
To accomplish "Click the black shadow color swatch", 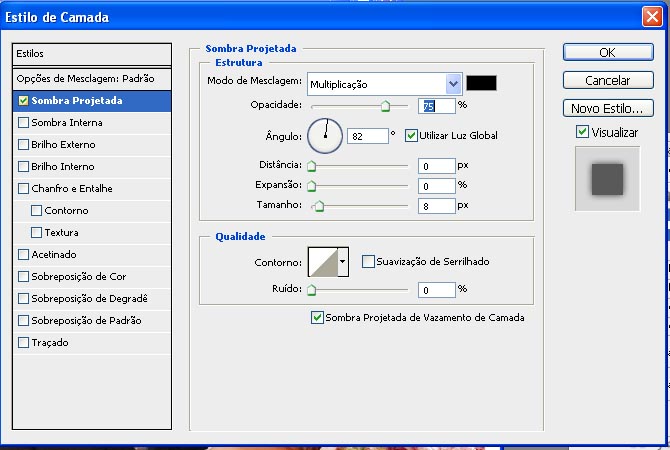I will 481,84.
